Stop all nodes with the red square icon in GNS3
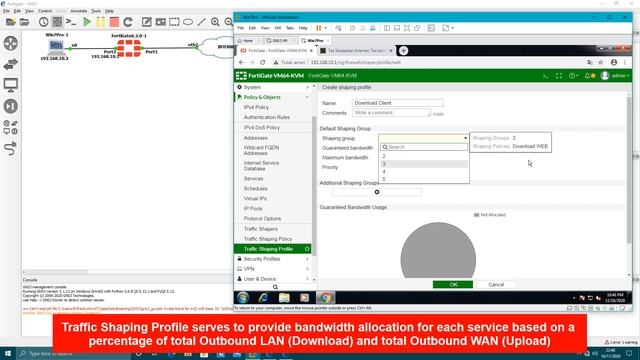The width and height of the screenshot is (640, 360). coord(114,22)
